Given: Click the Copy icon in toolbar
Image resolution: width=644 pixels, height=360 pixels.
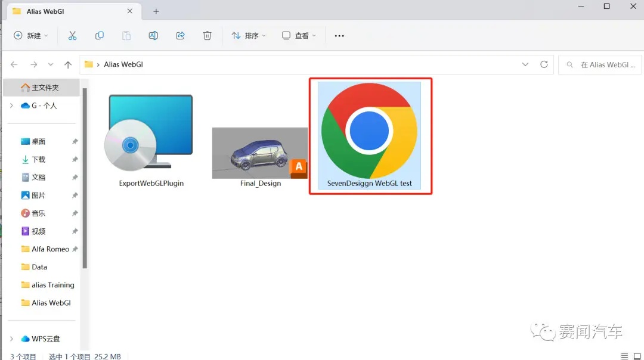Looking at the screenshot, I should [100, 36].
